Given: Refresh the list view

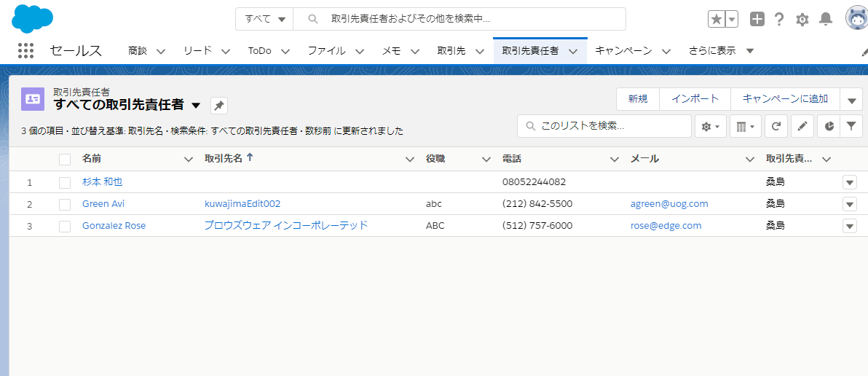Looking at the screenshot, I should (776, 126).
